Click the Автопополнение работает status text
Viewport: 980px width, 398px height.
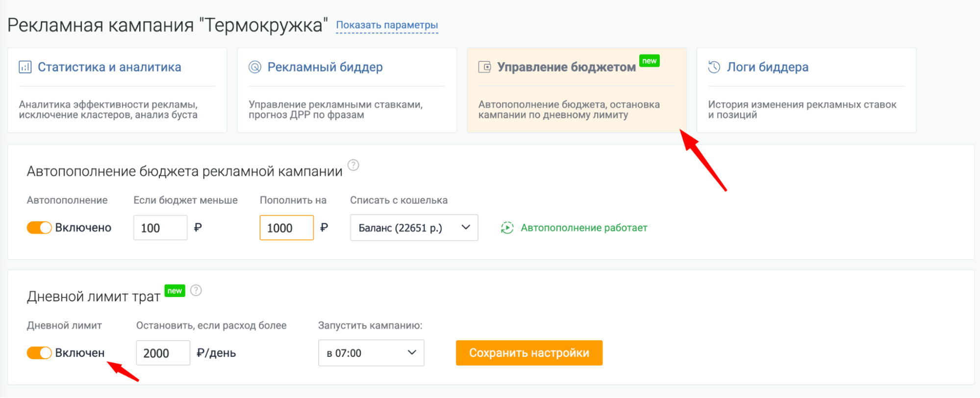pyautogui.click(x=584, y=228)
